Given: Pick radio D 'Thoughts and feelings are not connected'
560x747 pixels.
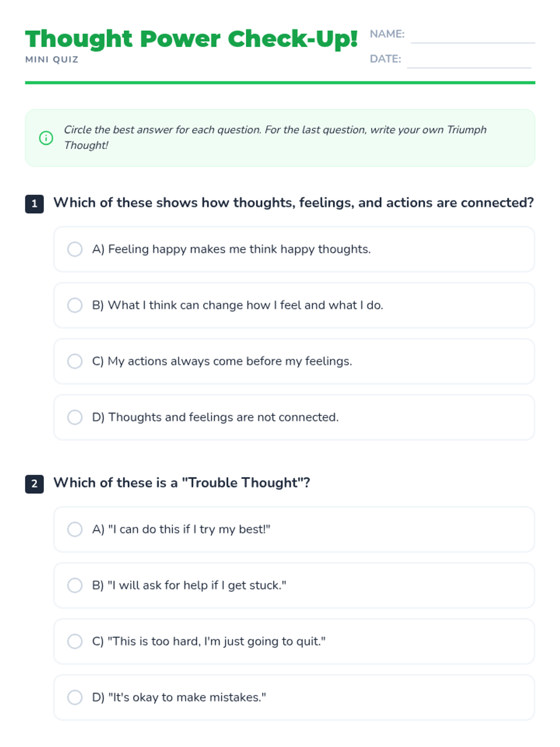Looking at the screenshot, I should coord(75,417).
